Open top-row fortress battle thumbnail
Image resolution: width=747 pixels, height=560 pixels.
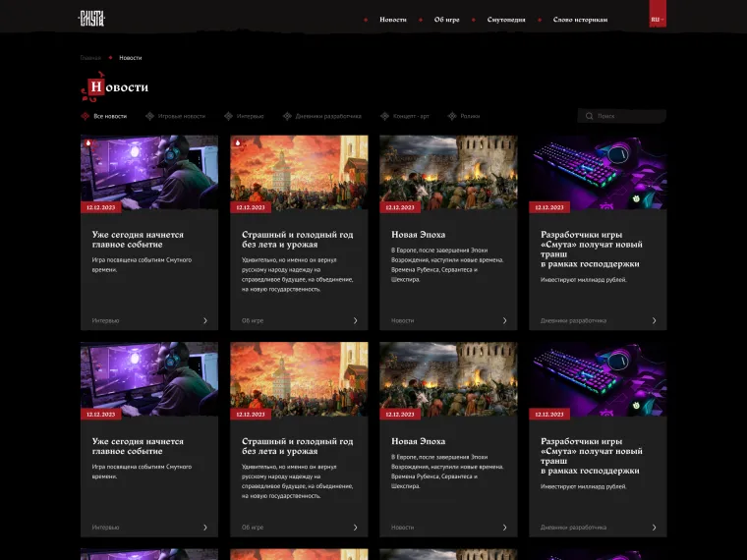coord(448,172)
